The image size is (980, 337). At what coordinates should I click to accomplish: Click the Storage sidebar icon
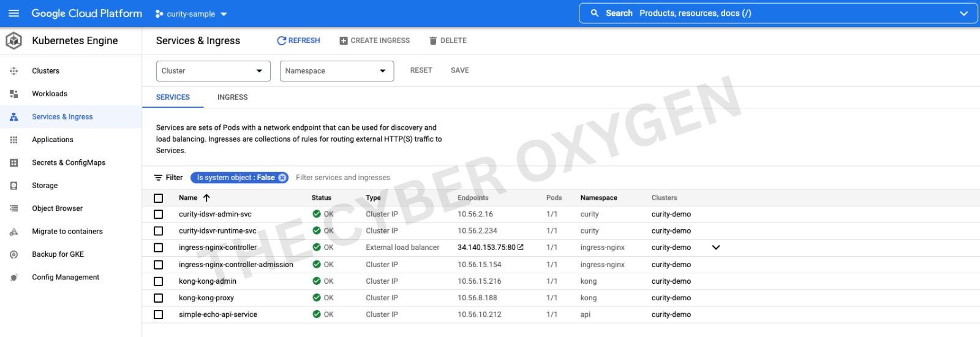pyautogui.click(x=13, y=186)
